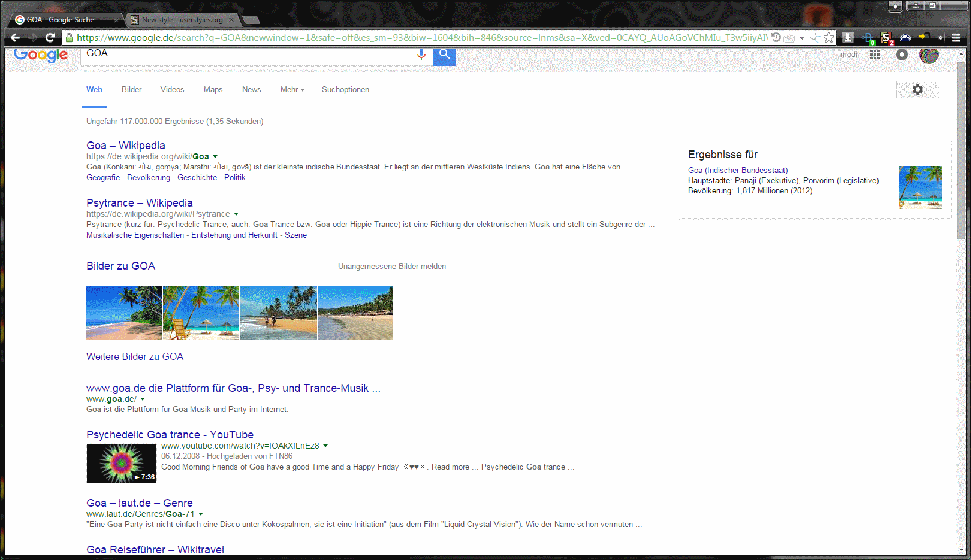Image resolution: width=971 pixels, height=560 pixels.
Task: Open the second beach image with yellow chair
Action: click(x=201, y=313)
